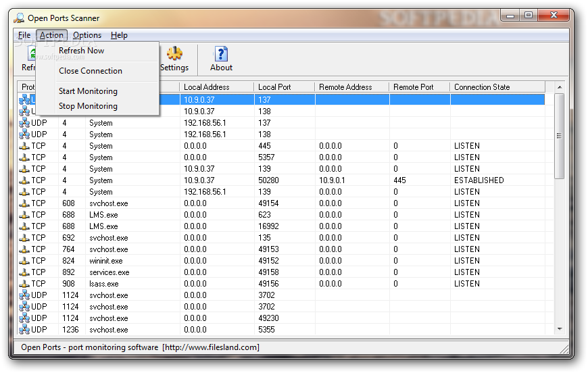The height and width of the screenshot is (373, 588).
Task: Click local port 49230 cell
Action: tap(268, 318)
